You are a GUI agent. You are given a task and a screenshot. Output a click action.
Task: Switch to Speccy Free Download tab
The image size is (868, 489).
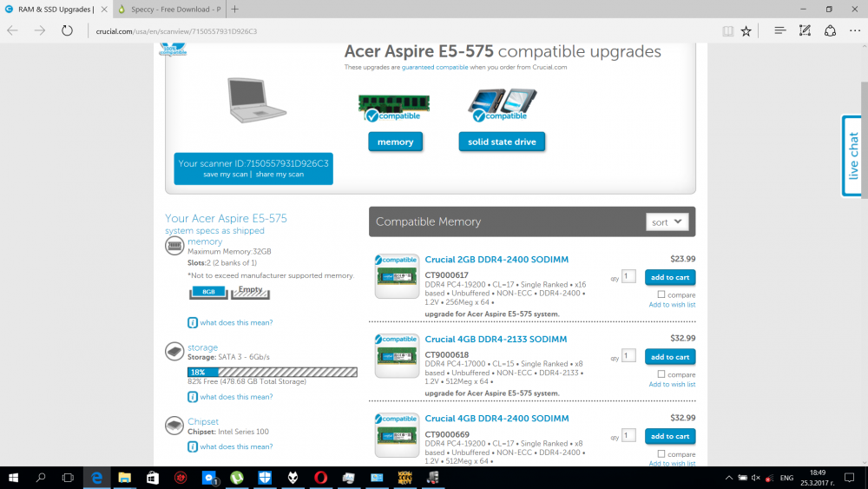169,10
